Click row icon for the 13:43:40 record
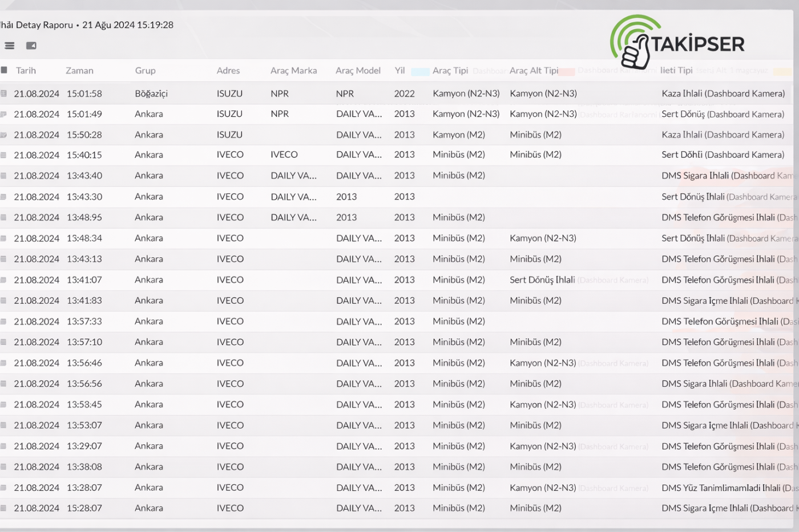 coord(3,176)
